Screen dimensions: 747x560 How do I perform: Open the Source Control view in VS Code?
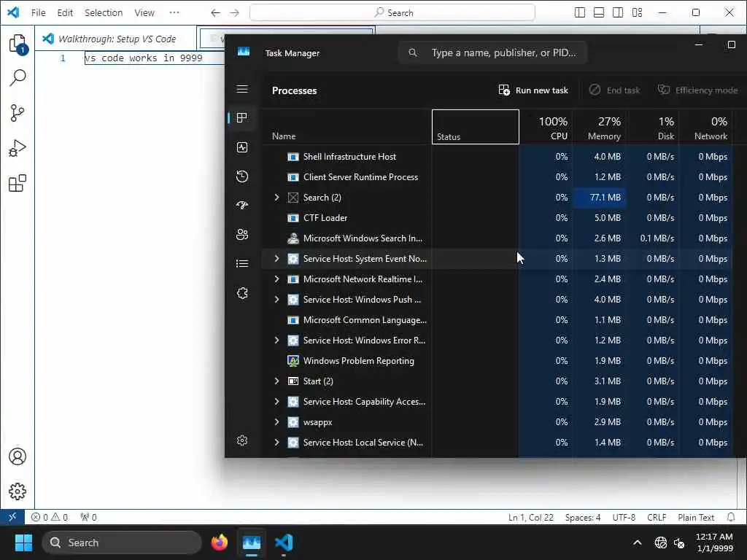coord(18,113)
